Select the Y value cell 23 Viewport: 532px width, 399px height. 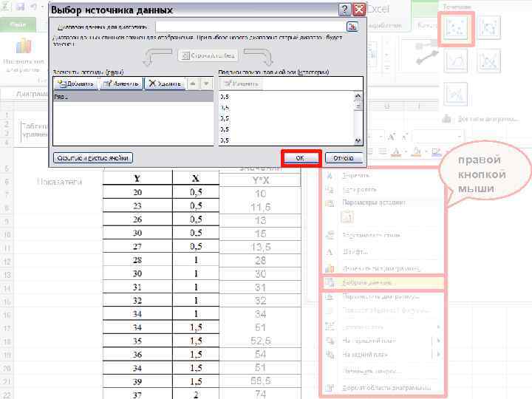pyautogui.click(x=137, y=205)
